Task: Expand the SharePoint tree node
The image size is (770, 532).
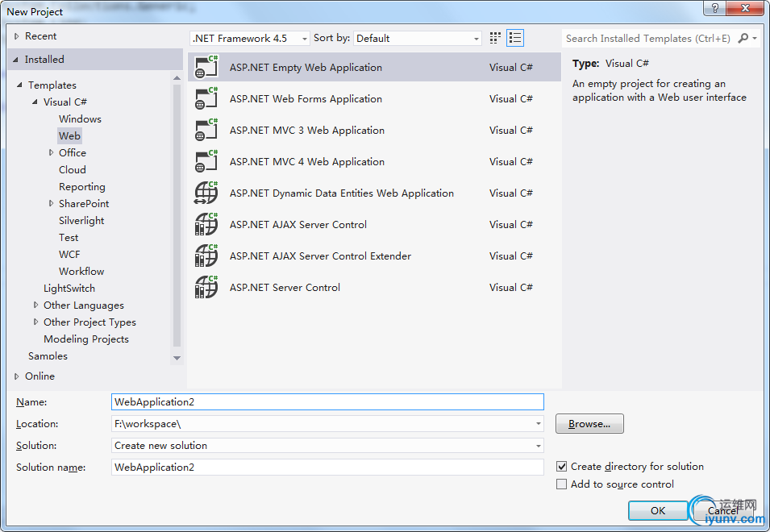Action: point(51,203)
